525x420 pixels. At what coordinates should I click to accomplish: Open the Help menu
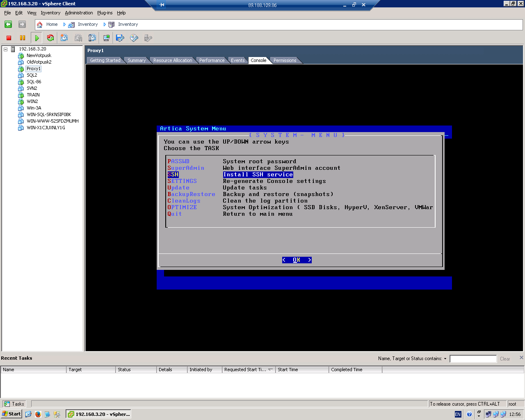(121, 13)
